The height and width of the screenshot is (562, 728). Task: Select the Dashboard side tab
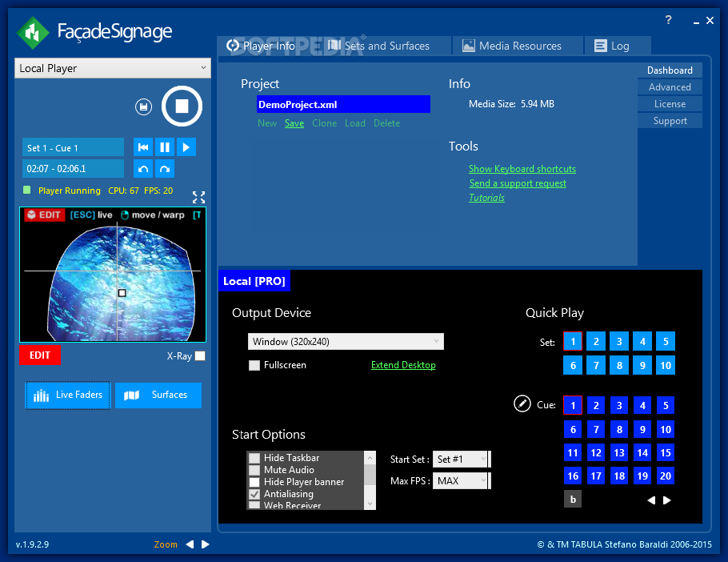point(670,70)
